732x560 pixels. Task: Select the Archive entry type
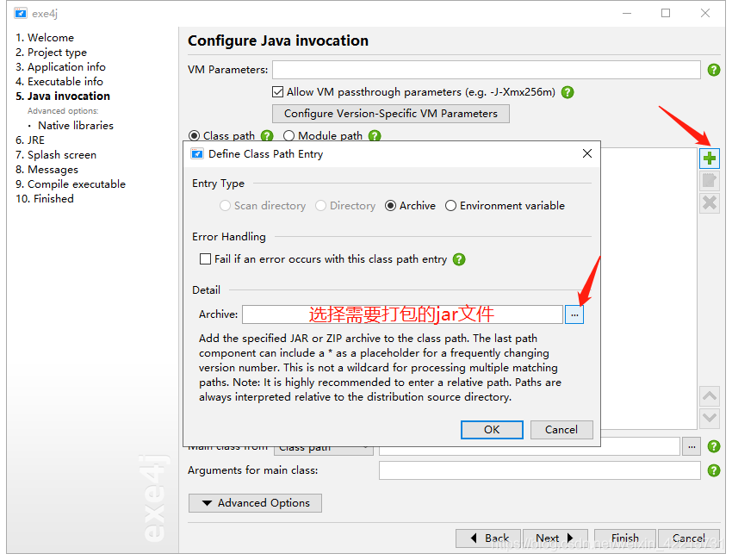(x=391, y=206)
